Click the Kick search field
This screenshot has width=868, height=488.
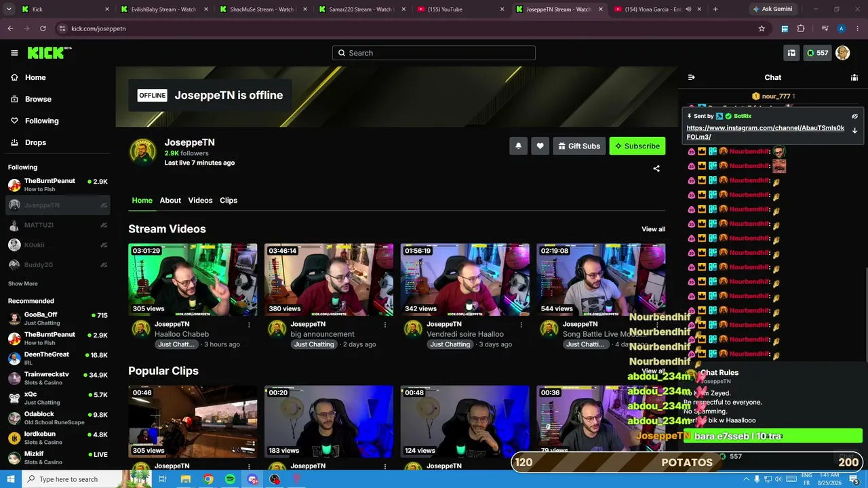[x=434, y=53]
